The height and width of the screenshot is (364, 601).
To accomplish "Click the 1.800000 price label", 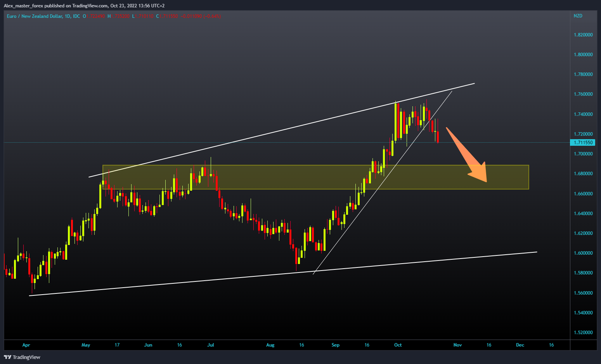I will [x=583, y=55].
